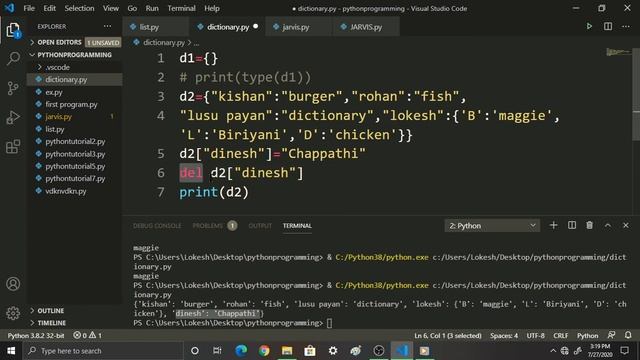The image size is (640, 360).
Task: Change indentation via 'Spaces: 4'
Action: click(x=504, y=336)
